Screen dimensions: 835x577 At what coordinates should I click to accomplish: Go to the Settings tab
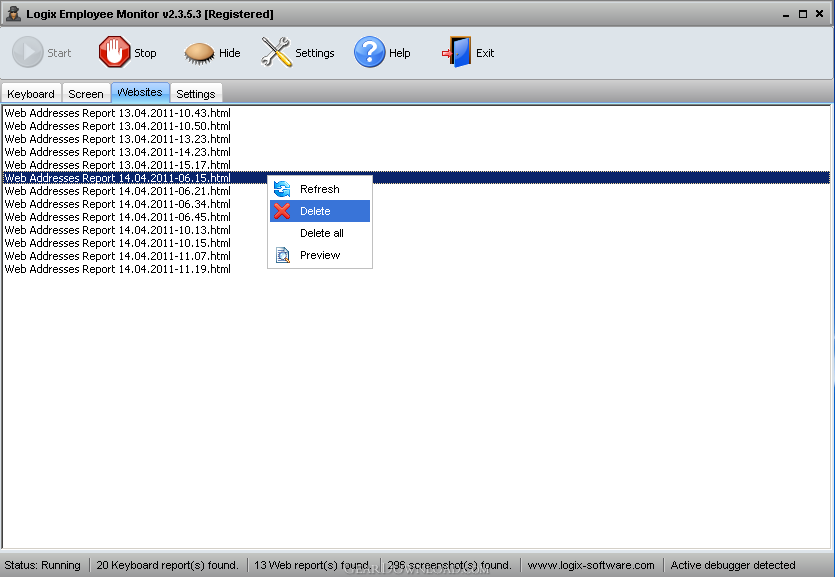[196, 94]
